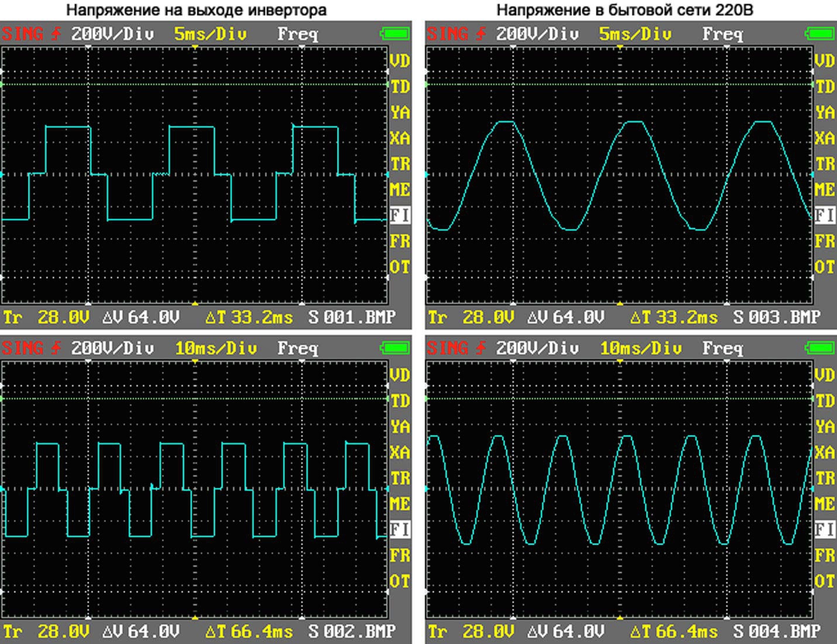Select OT menu item in the 003.BMP scope screen
Screen dimensions: 837x644
tap(825, 267)
